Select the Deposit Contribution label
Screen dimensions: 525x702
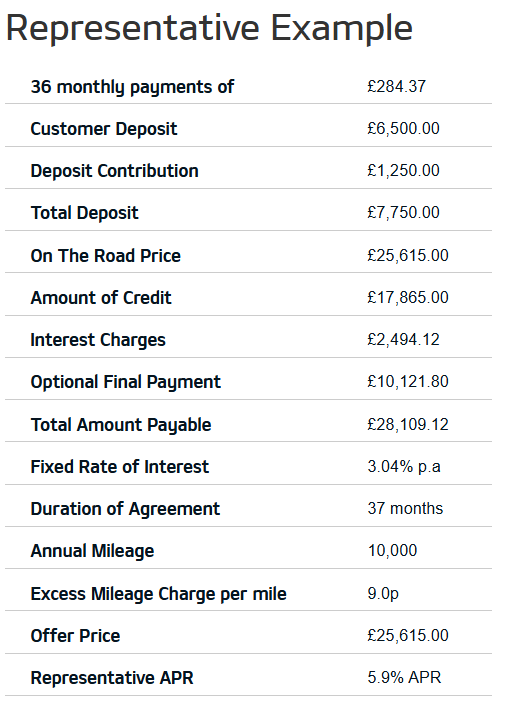[114, 171]
